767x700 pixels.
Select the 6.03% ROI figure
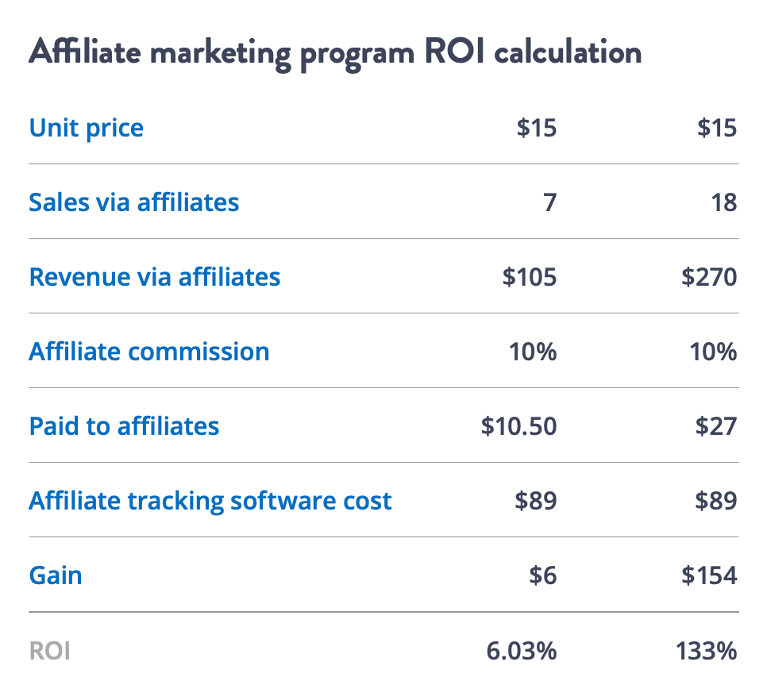coord(522,652)
